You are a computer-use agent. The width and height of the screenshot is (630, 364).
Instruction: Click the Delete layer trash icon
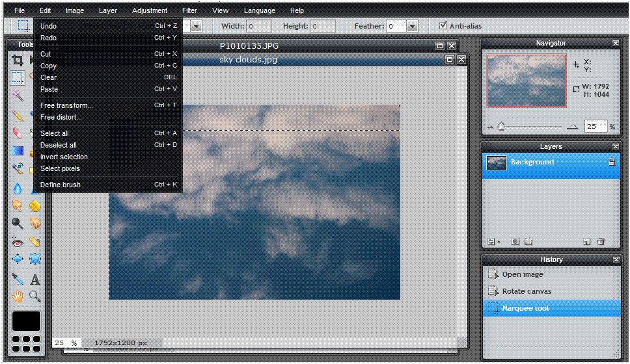click(601, 241)
